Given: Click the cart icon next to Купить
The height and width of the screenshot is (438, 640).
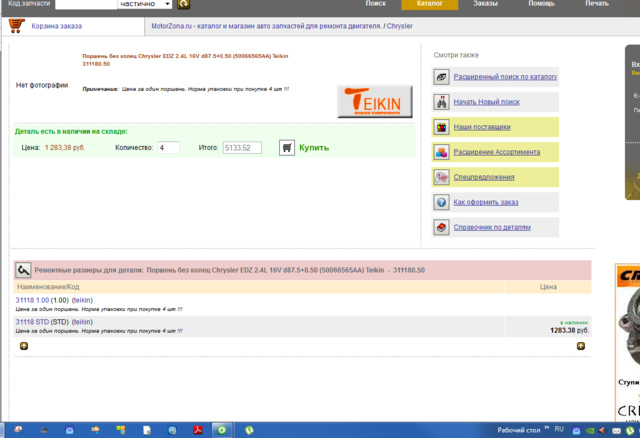Looking at the screenshot, I should (x=287, y=148).
